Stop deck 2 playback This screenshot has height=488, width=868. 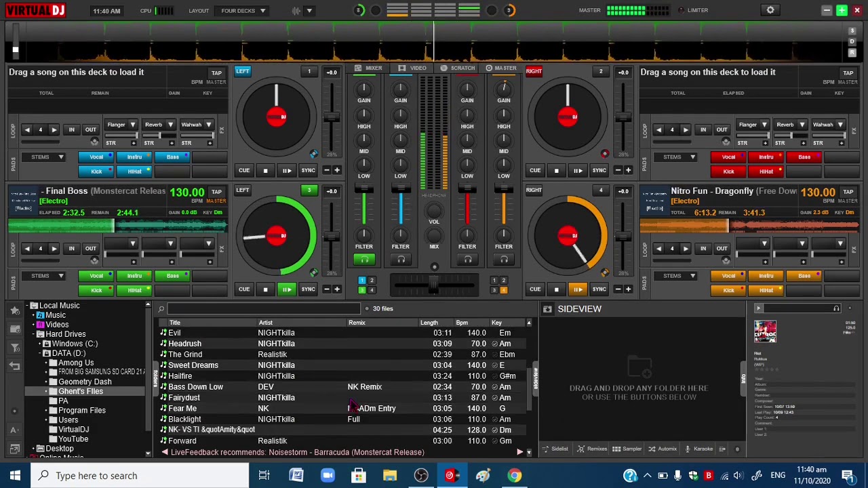pos(556,171)
